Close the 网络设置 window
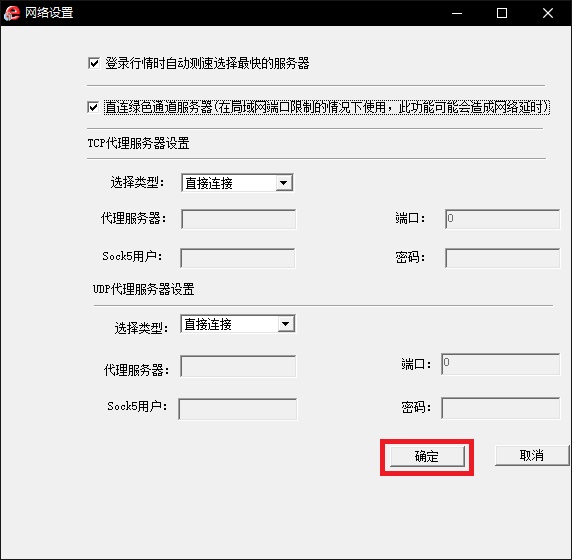 548,13
